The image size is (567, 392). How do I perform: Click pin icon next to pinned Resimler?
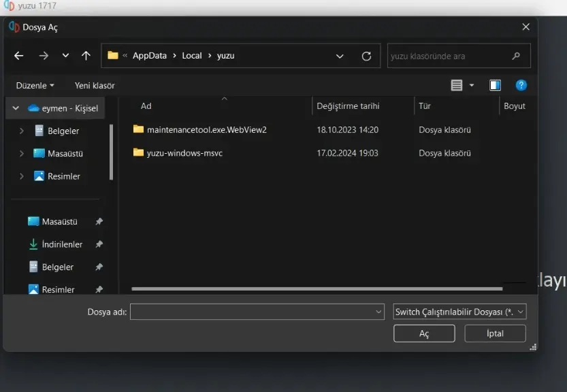click(99, 290)
